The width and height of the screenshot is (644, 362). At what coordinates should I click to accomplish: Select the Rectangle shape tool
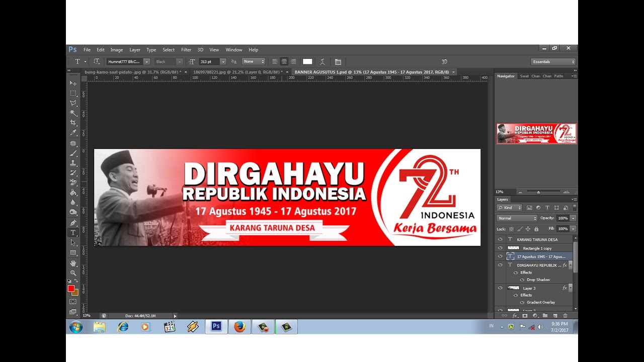tap(73, 252)
